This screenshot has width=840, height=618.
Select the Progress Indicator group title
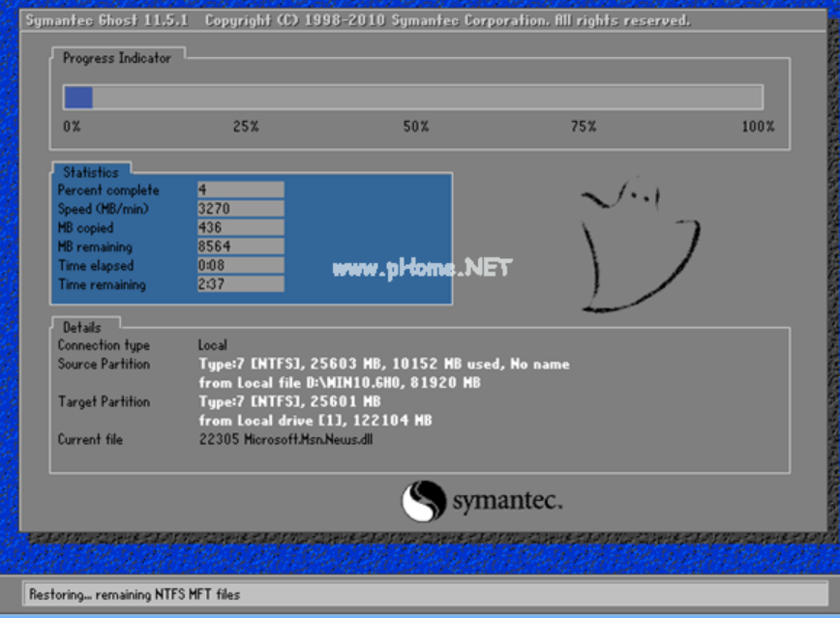point(117,58)
